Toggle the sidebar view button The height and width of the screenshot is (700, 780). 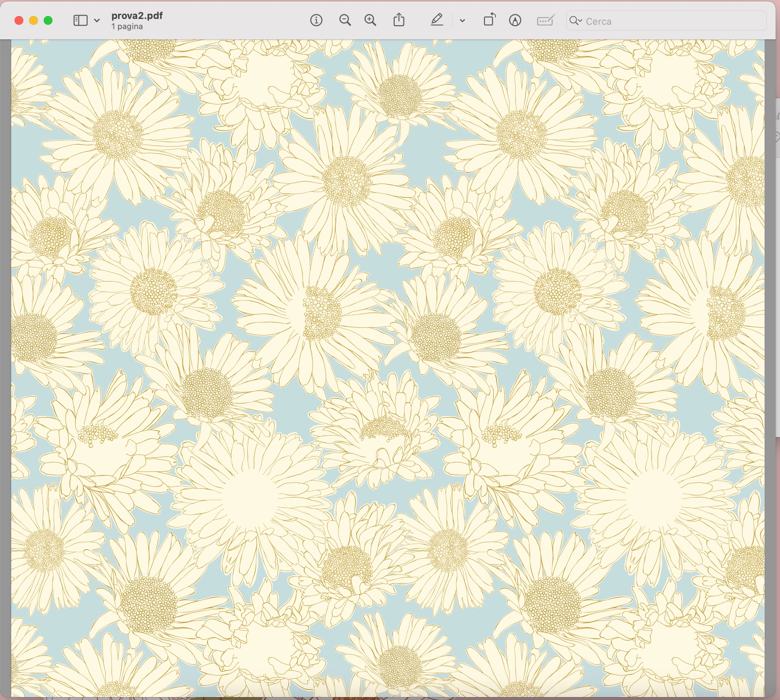click(80, 20)
